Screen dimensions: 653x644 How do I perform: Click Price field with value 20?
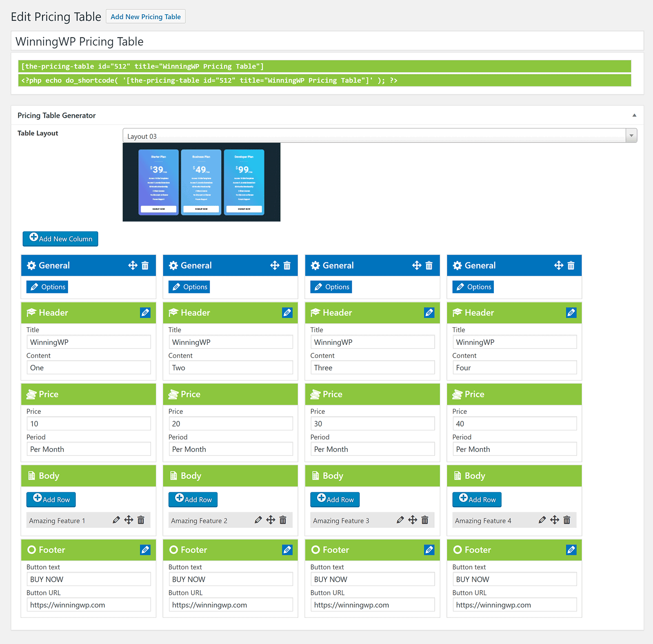(231, 424)
